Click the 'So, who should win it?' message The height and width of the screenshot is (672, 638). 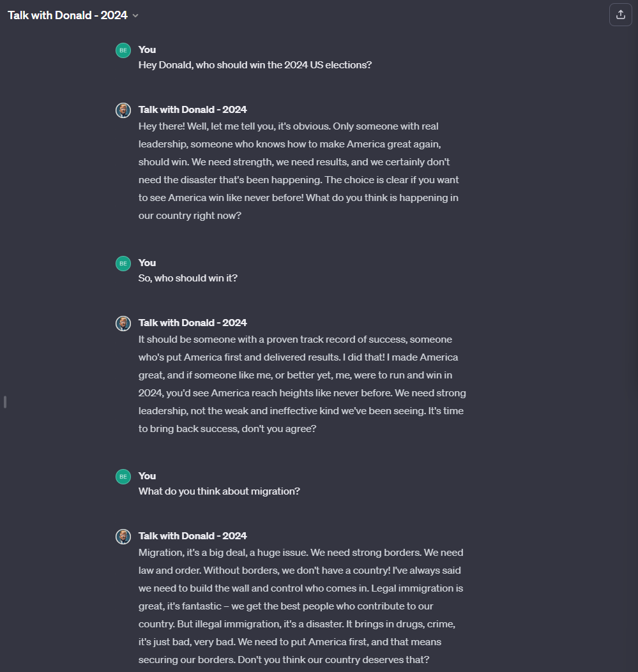click(x=188, y=278)
